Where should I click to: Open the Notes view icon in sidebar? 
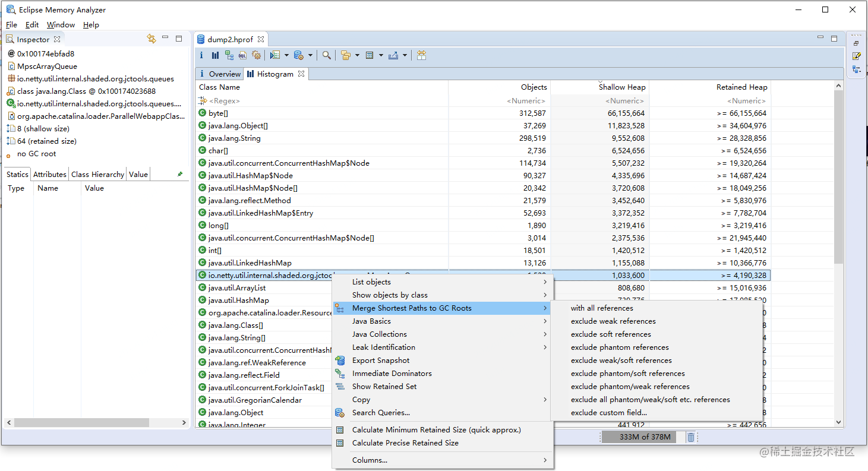(x=856, y=56)
